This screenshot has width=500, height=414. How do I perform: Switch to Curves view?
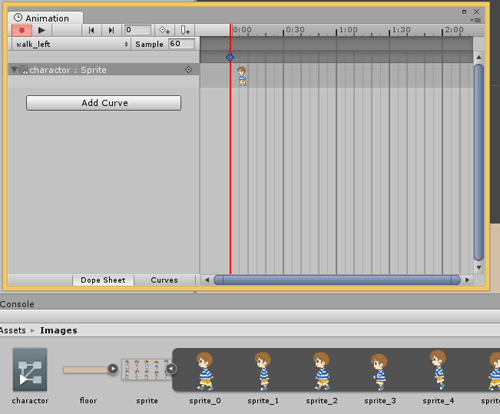click(x=164, y=280)
